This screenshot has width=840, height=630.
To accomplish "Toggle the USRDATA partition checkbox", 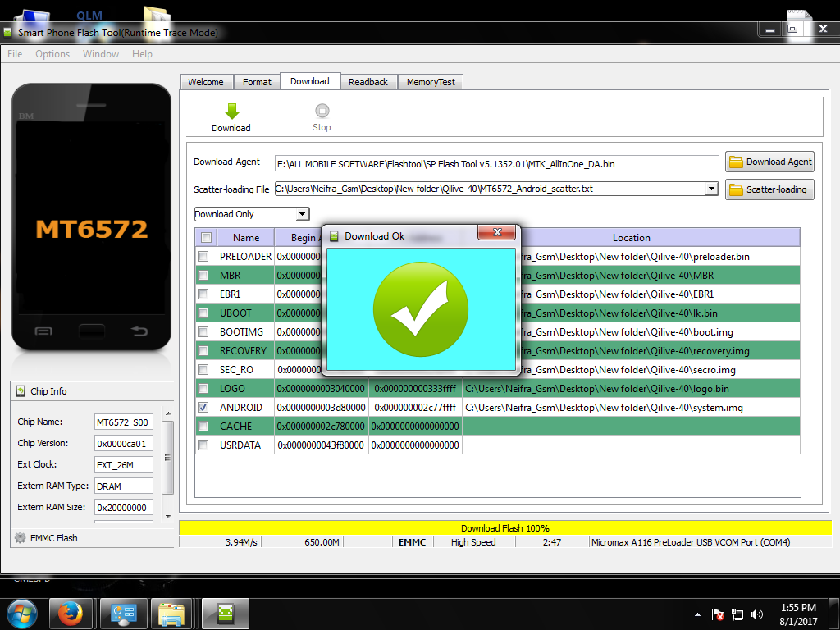I will pos(203,445).
